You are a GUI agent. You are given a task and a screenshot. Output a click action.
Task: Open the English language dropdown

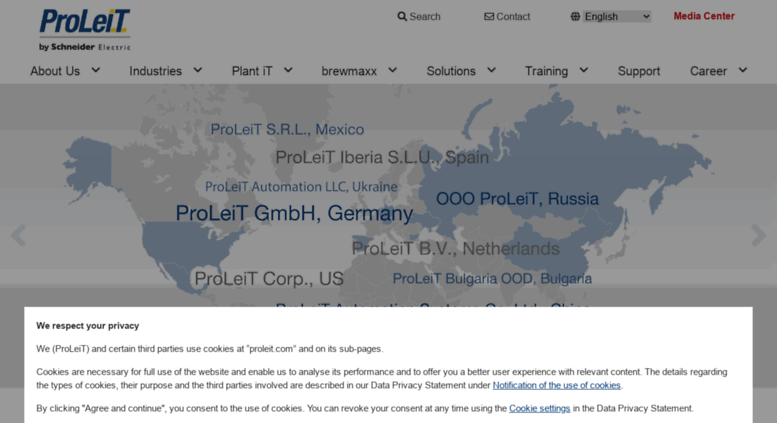click(x=617, y=16)
